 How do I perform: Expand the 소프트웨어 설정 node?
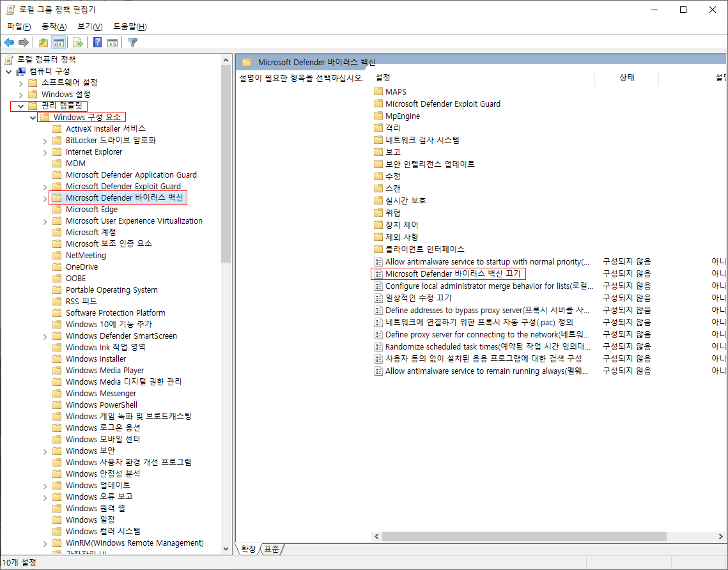[x=21, y=83]
